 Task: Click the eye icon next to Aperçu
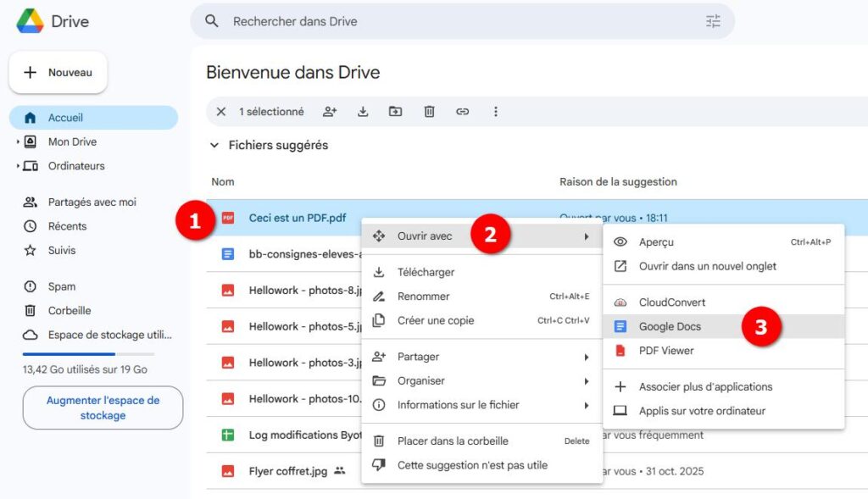tap(620, 241)
